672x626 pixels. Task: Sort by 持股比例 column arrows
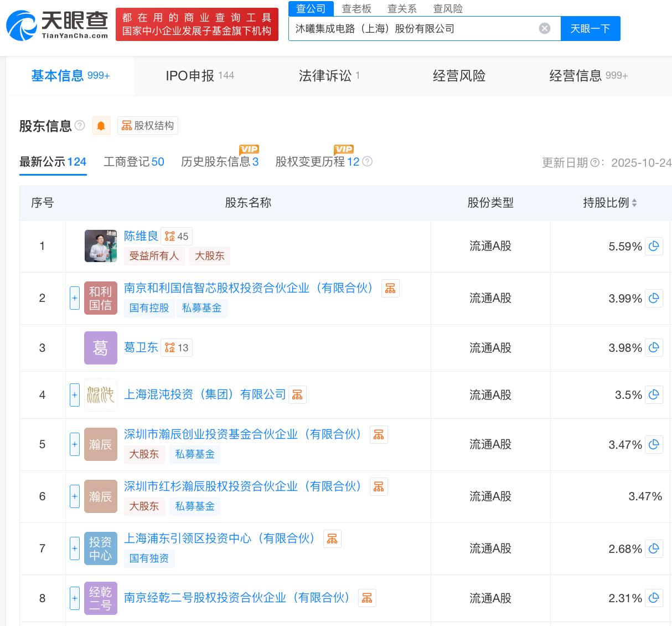pyautogui.click(x=634, y=203)
